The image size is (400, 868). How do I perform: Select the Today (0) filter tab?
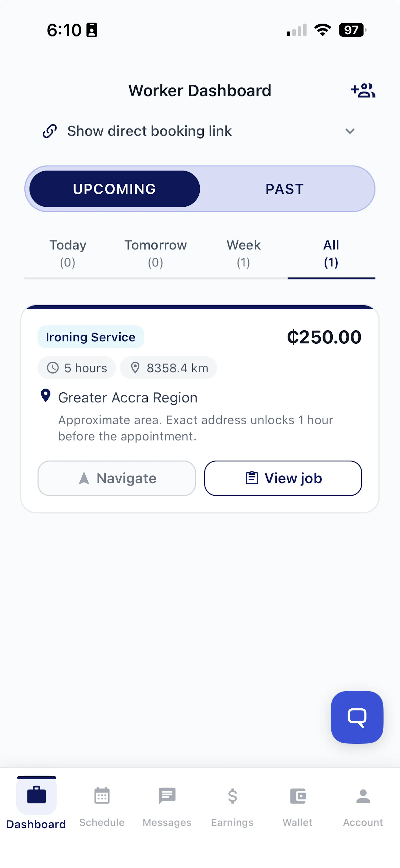click(x=68, y=253)
